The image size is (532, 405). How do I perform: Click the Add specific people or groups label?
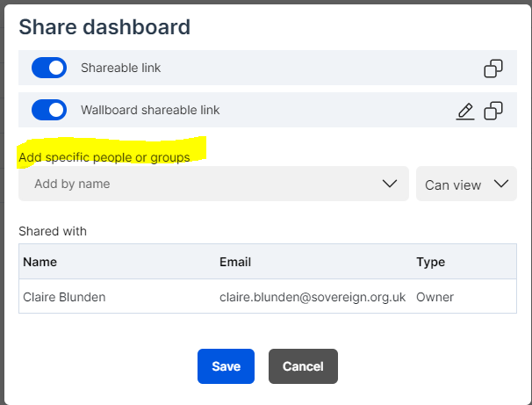(104, 157)
